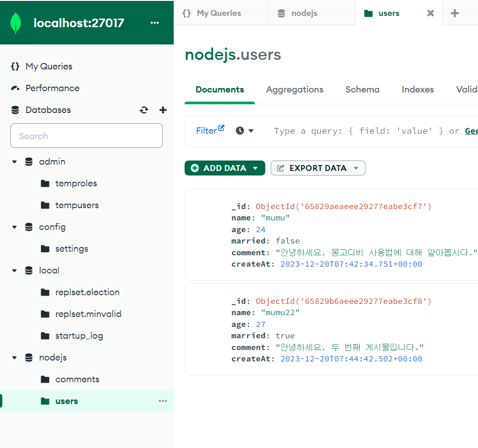Click the admin database icon

coord(29,162)
